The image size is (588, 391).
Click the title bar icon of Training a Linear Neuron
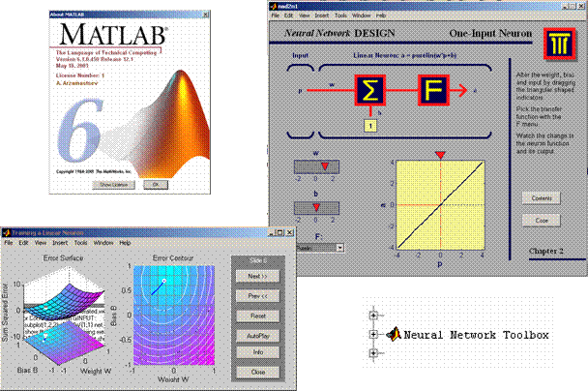(x=7, y=232)
